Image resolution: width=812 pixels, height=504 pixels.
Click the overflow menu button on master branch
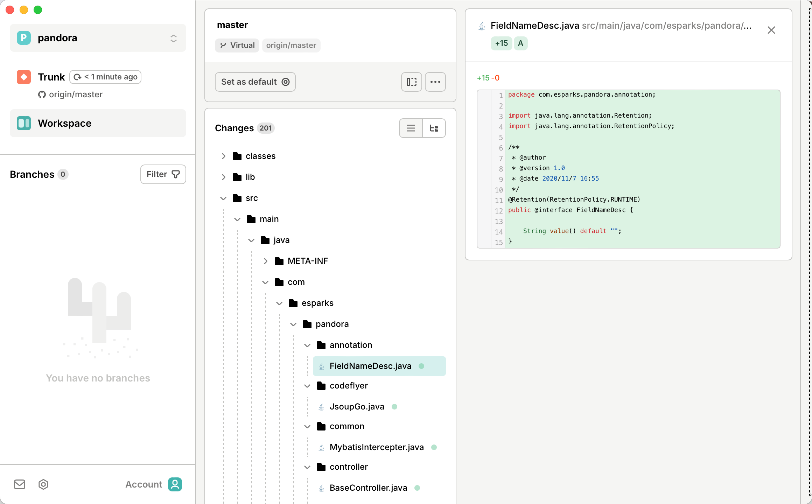tap(435, 82)
